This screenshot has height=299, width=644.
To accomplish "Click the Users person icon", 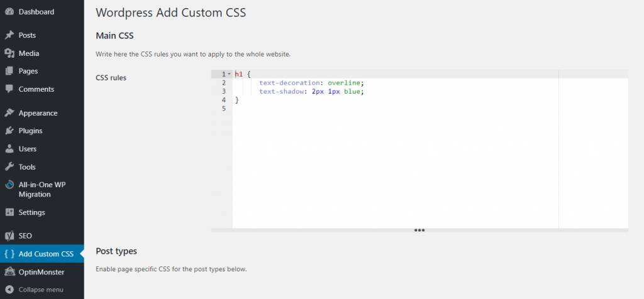I will pyautogui.click(x=9, y=149).
